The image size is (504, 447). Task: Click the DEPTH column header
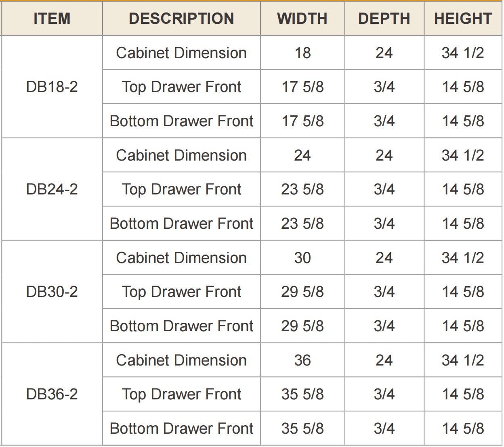pyautogui.click(x=384, y=19)
